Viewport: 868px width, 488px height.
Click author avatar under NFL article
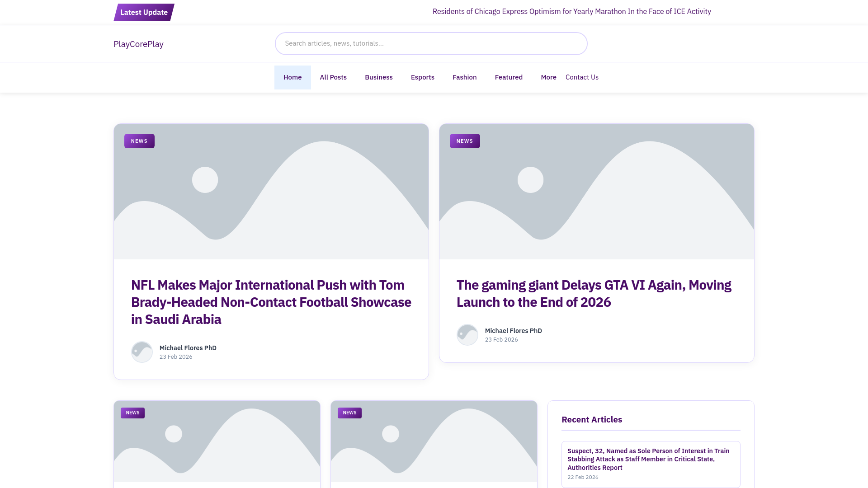click(142, 352)
